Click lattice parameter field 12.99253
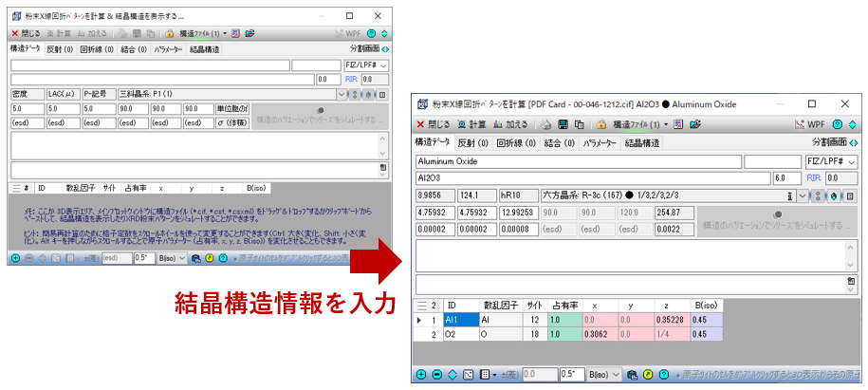The image size is (868, 390). (x=518, y=213)
